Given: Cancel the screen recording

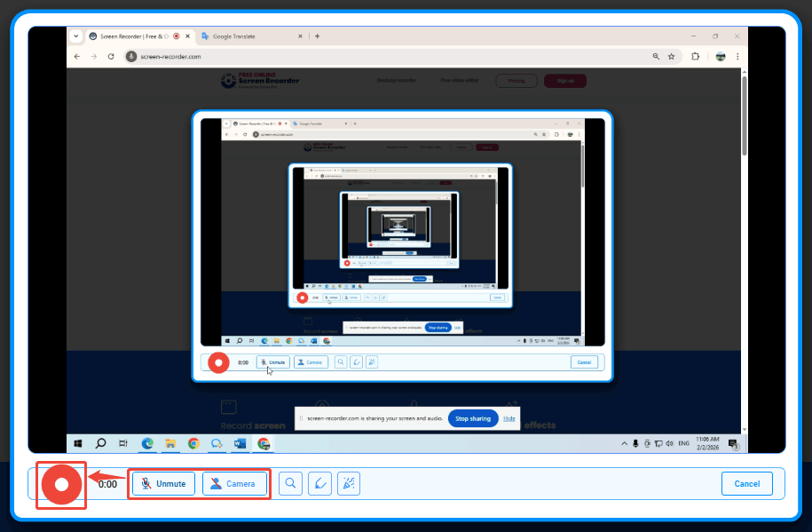Looking at the screenshot, I should pyautogui.click(x=746, y=483).
